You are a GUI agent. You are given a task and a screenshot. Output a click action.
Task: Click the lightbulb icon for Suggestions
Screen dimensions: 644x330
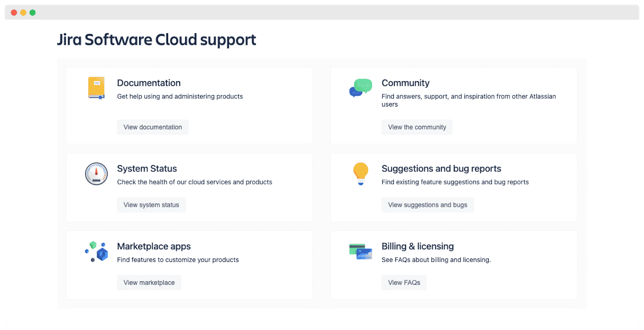[x=360, y=174]
